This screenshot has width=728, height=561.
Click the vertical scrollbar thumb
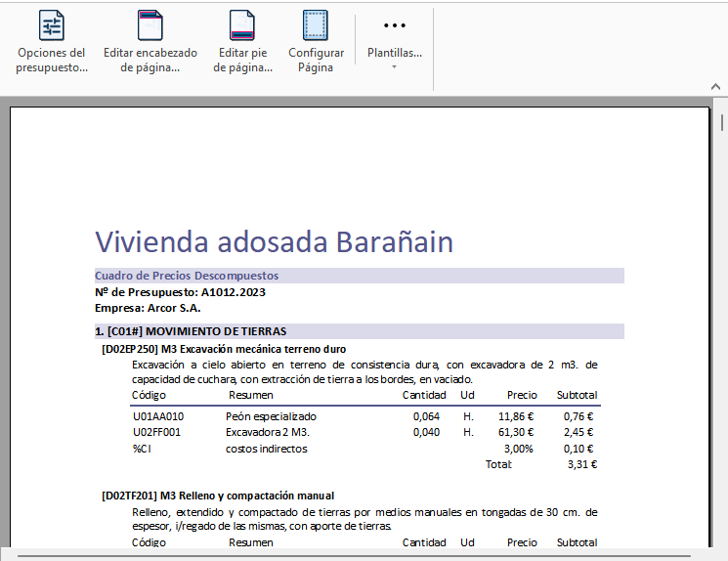[722, 122]
